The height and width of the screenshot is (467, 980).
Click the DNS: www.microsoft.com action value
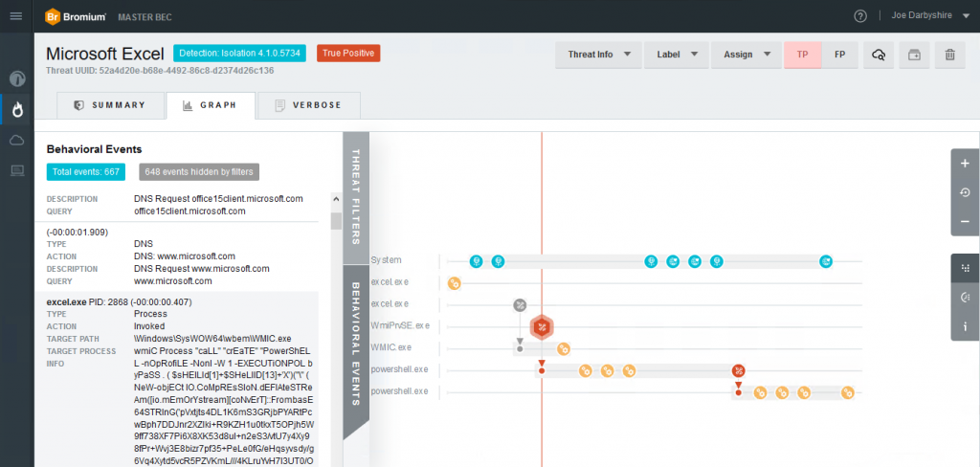tap(185, 256)
